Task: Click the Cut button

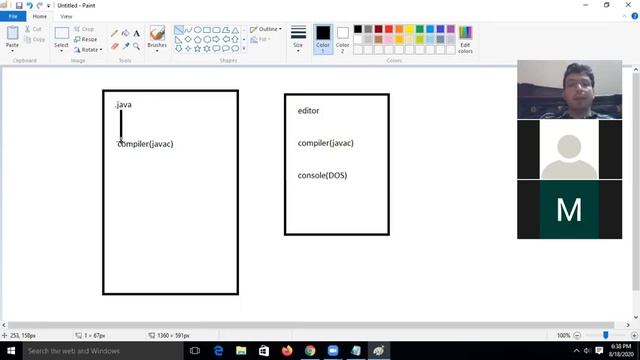Action: [x=33, y=29]
